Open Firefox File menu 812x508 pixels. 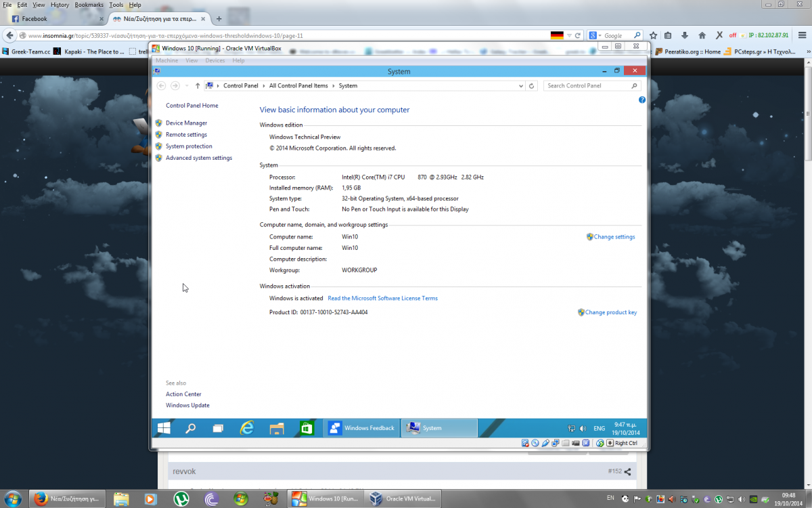(x=7, y=5)
